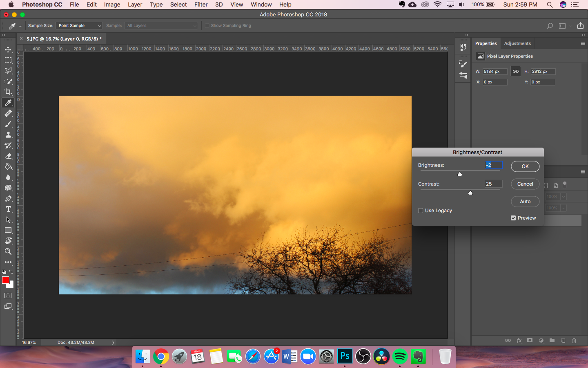Open the Properties panel menu
This screenshot has height=368, width=588.
583,43
